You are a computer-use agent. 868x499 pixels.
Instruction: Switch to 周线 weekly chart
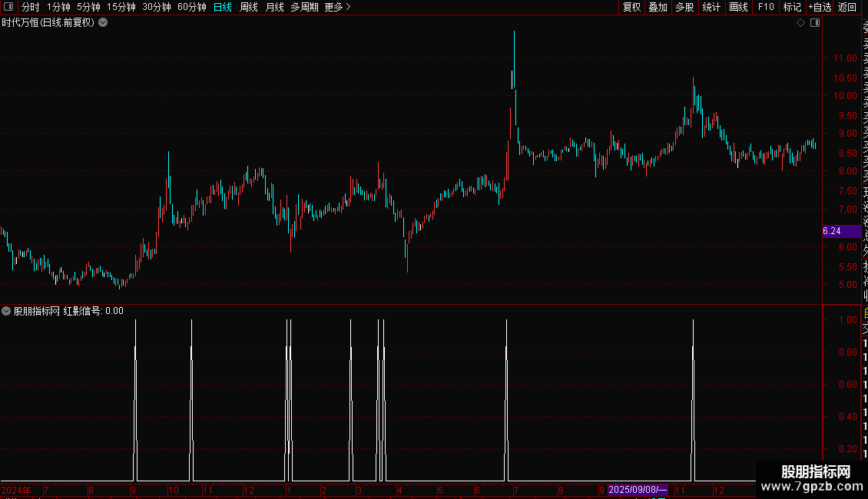point(249,7)
